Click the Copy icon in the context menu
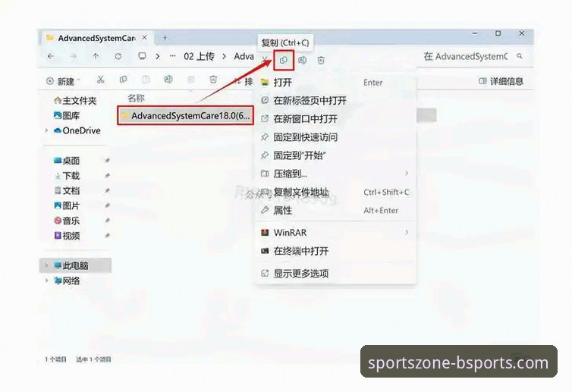Screen dimensions: 572x392 click(x=284, y=60)
